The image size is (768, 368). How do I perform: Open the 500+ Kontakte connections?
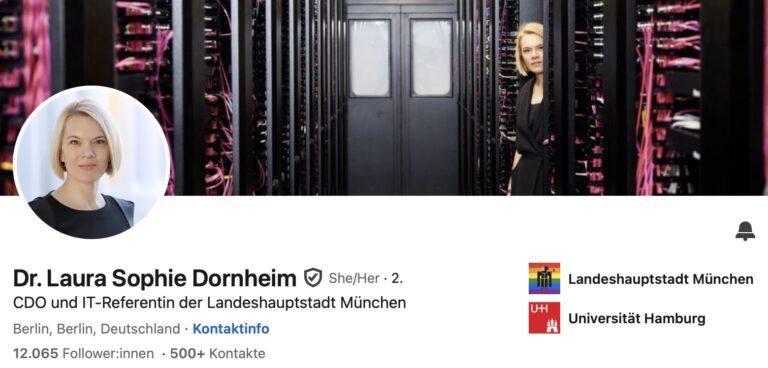coord(217,353)
